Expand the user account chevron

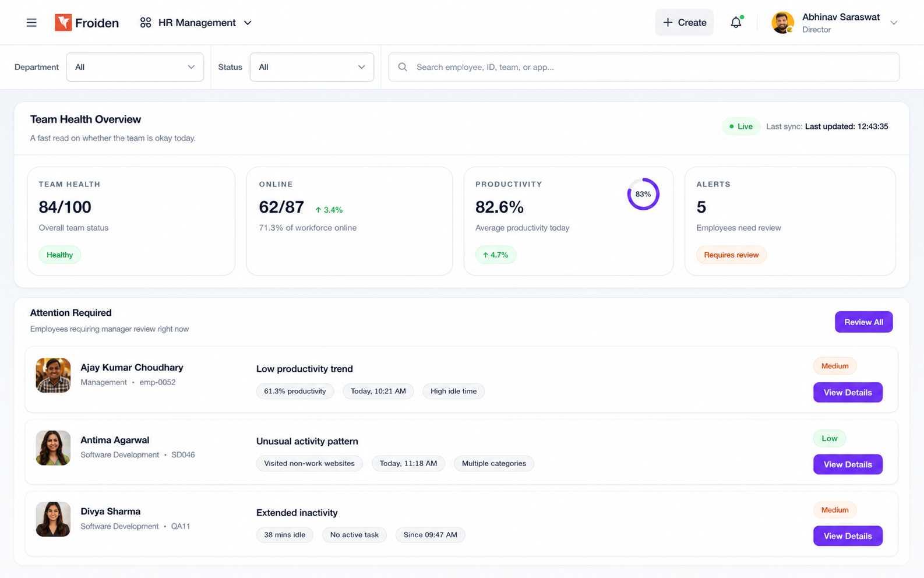894,23
